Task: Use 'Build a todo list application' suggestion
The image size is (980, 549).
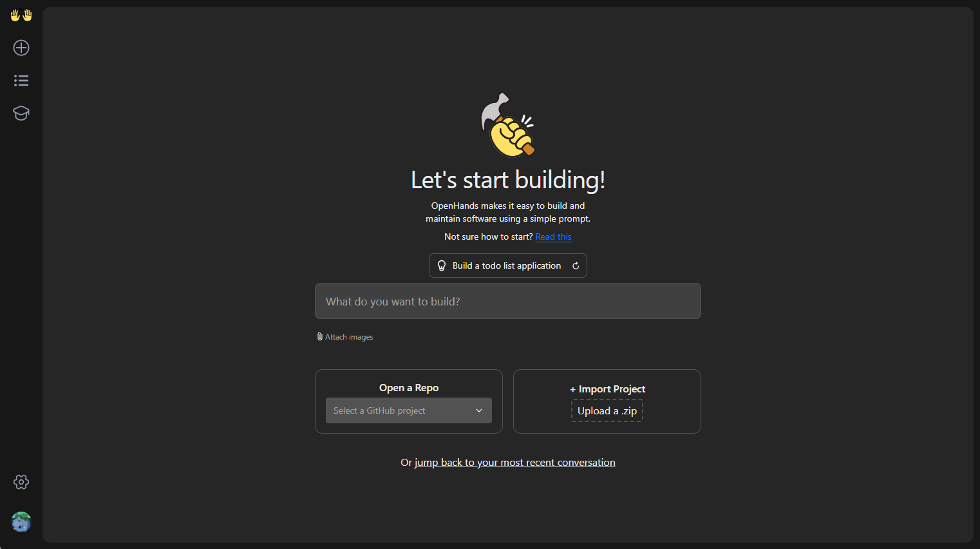Action: [507, 265]
